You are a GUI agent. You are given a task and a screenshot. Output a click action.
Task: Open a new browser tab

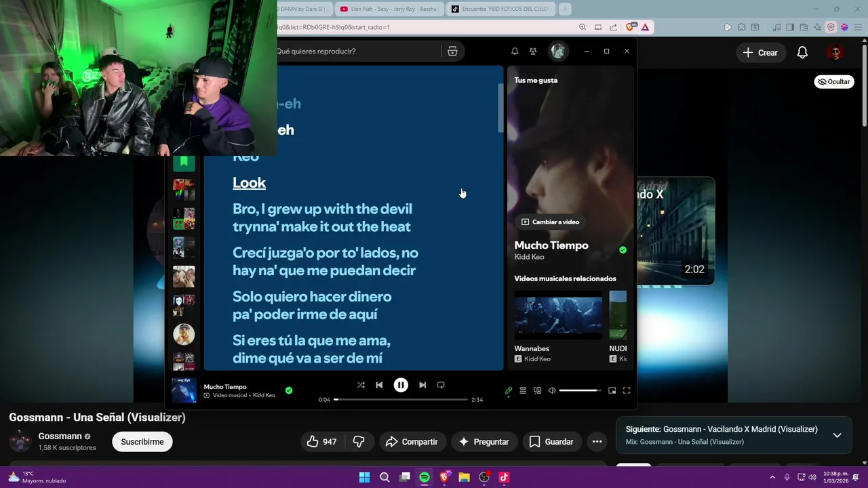tap(565, 9)
